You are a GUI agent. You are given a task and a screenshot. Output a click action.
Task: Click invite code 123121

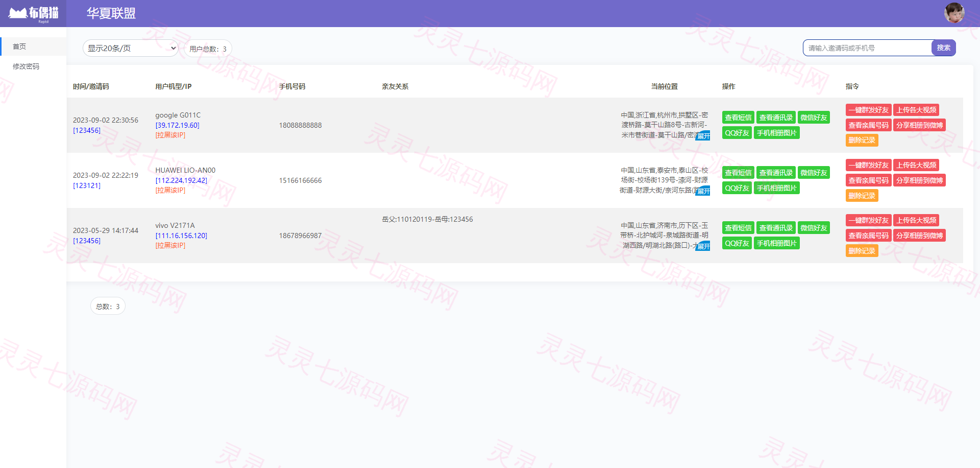pyautogui.click(x=87, y=185)
